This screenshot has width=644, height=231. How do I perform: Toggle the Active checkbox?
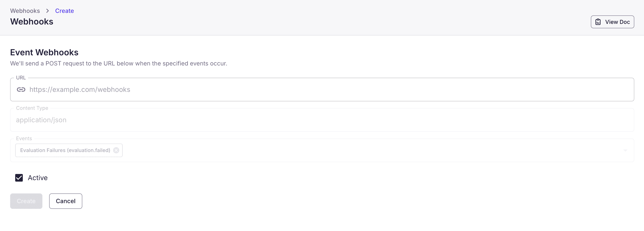(19, 178)
